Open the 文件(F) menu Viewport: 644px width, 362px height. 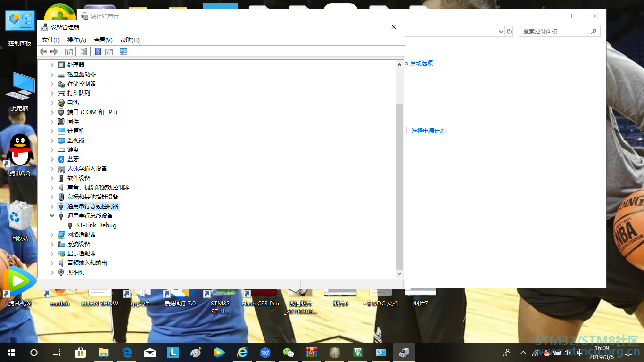pyautogui.click(x=51, y=40)
